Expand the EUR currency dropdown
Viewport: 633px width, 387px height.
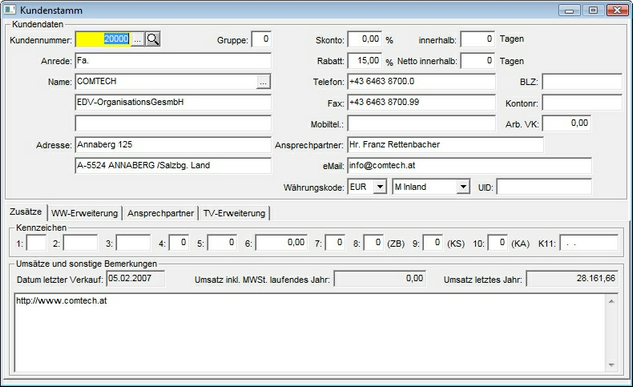point(380,187)
